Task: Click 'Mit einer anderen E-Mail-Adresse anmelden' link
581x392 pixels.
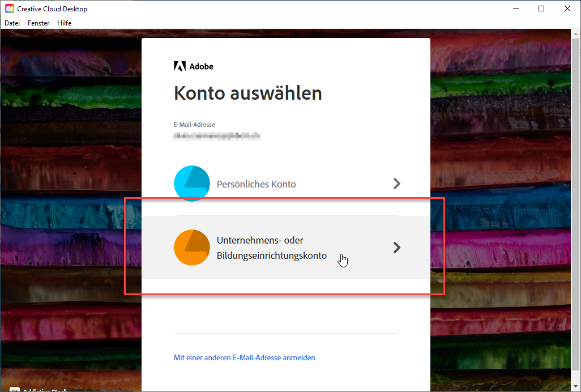Action: pyautogui.click(x=244, y=357)
